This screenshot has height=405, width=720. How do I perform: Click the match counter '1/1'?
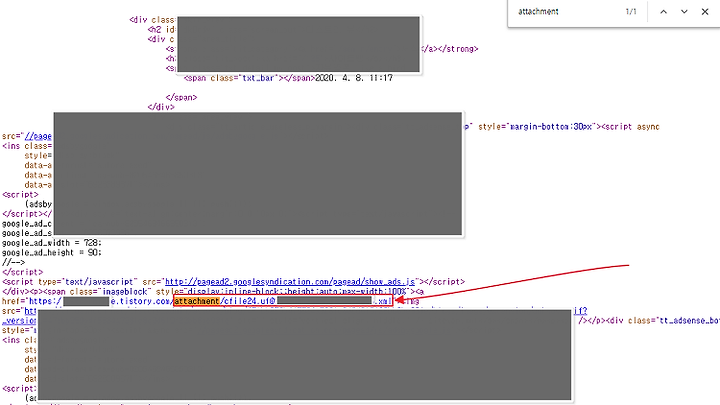coord(631,12)
